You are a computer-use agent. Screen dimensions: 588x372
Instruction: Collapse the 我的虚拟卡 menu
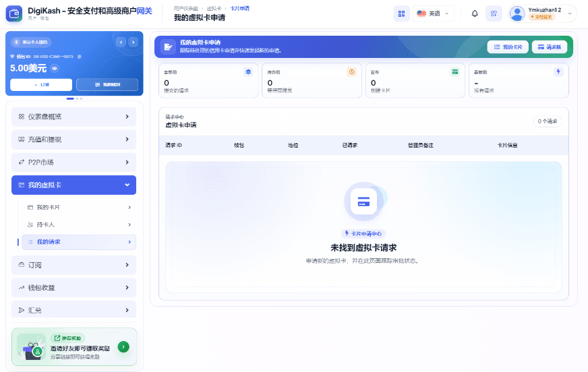74,185
